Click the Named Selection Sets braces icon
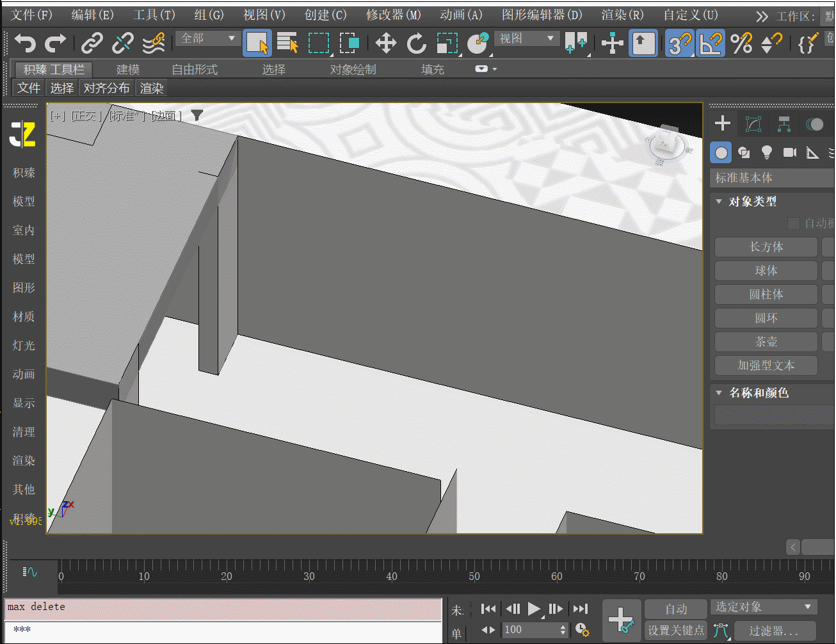The width and height of the screenshot is (836, 644). pos(808,44)
